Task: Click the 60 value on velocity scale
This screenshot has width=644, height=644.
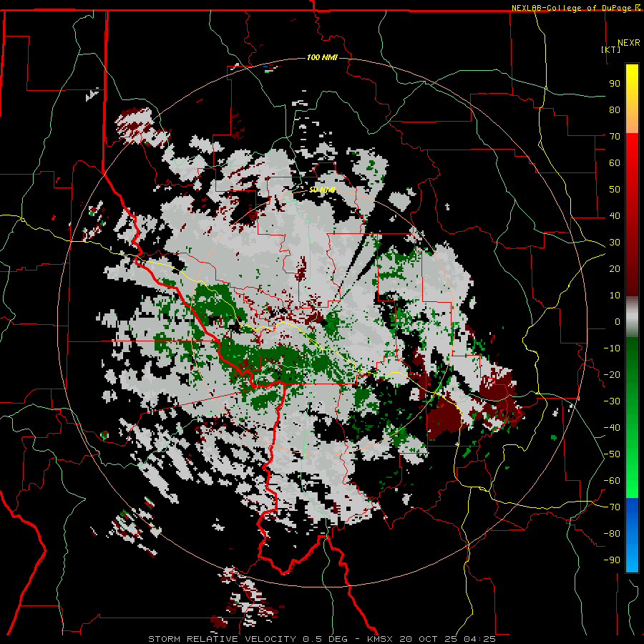Action: click(615, 163)
